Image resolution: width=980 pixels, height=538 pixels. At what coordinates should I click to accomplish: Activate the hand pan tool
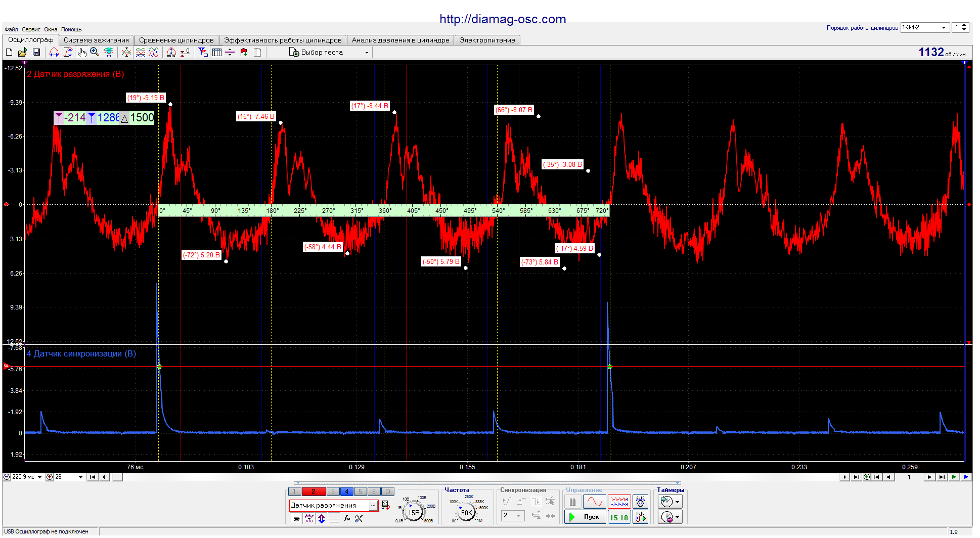point(82,52)
